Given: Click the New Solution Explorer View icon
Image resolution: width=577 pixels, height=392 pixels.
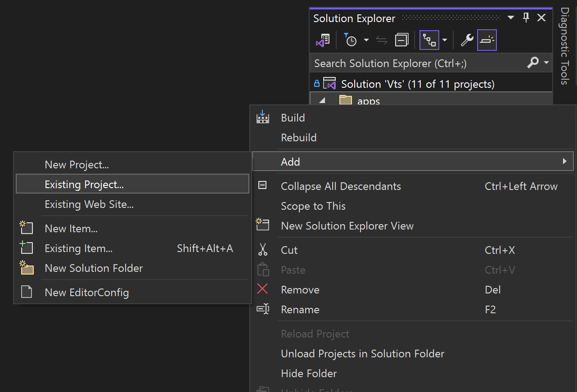Looking at the screenshot, I should (x=262, y=225).
